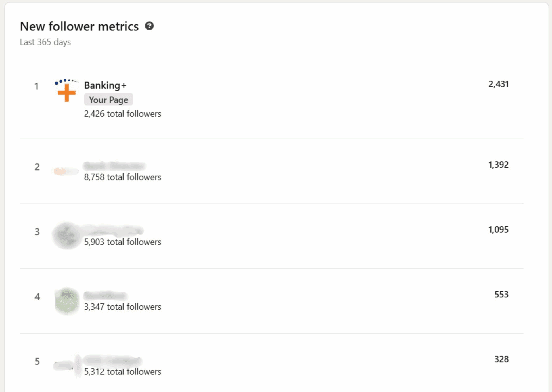Open the Banking+ orange plus logo
Screen dimensions: 552x392
[x=66, y=91]
